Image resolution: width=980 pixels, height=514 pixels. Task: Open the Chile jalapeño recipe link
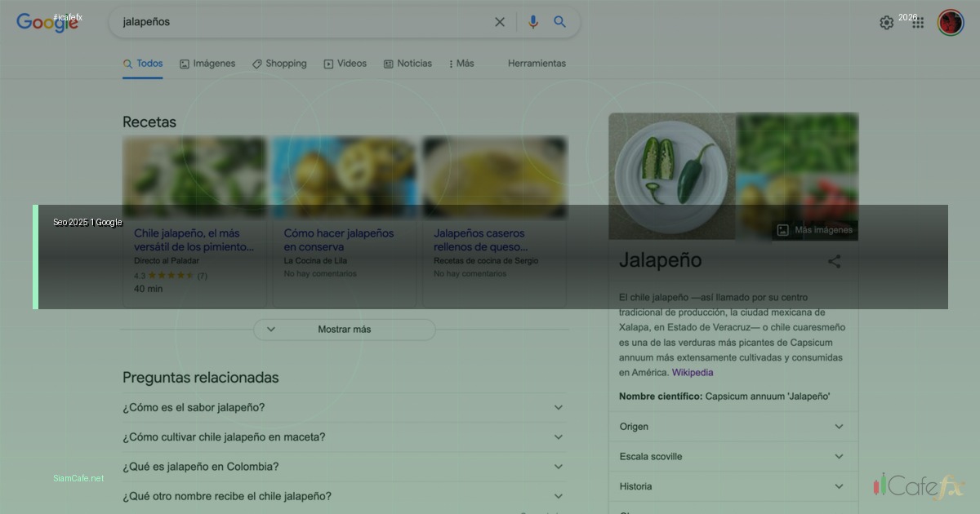click(194, 240)
